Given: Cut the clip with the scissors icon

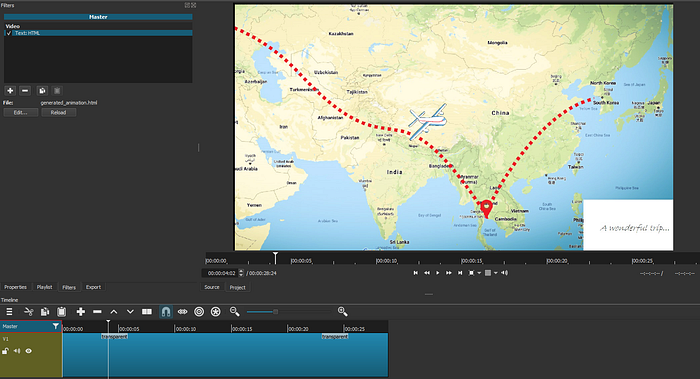Looking at the screenshot, I should pyautogui.click(x=29, y=312).
